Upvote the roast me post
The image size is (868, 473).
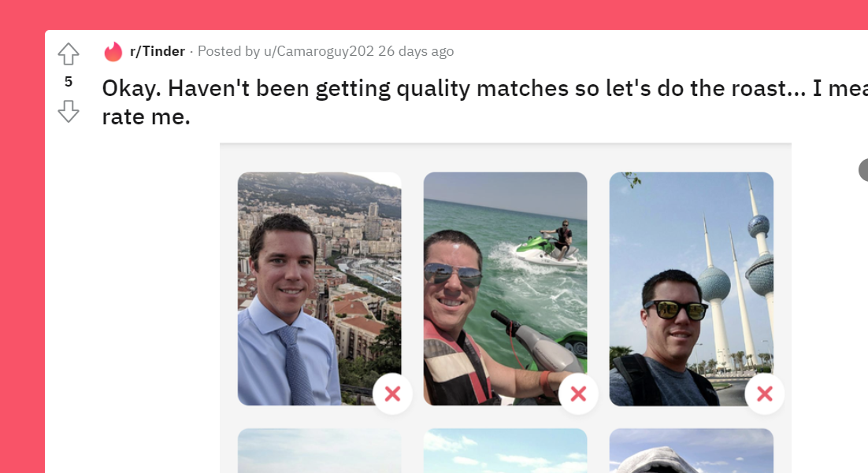pyautogui.click(x=68, y=54)
